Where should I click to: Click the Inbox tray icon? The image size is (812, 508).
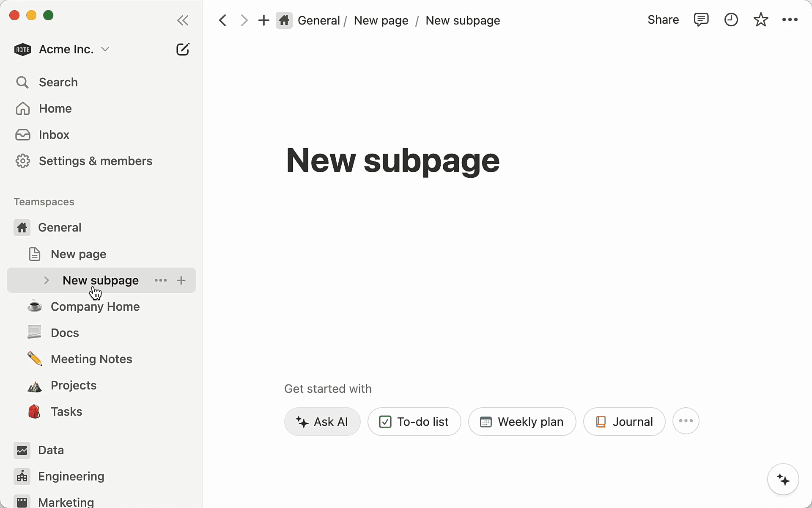click(x=22, y=135)
